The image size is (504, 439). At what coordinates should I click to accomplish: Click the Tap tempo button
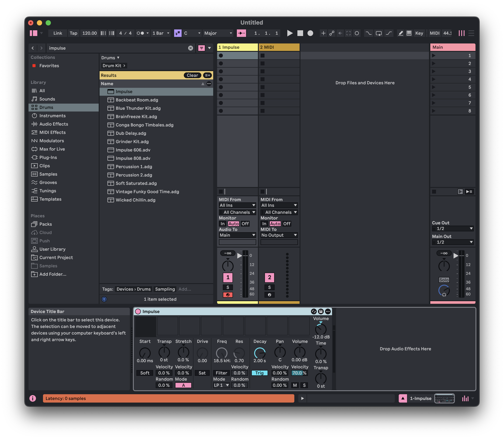coord(73,33)
